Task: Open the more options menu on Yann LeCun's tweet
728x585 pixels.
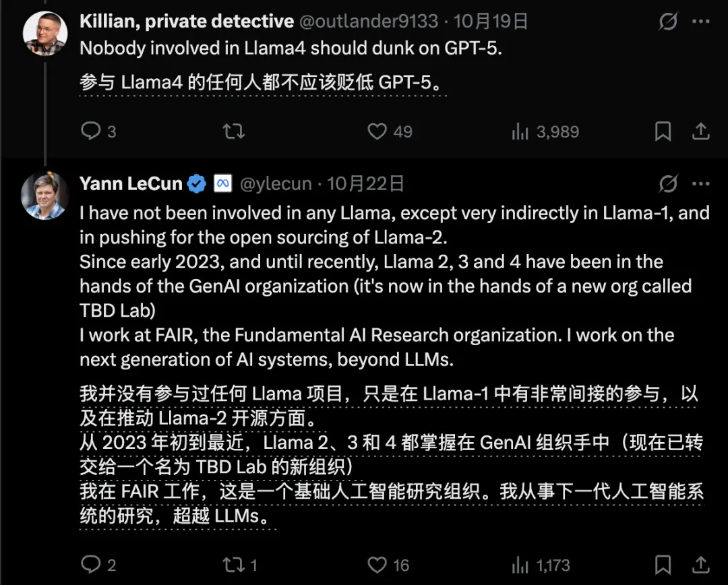Action: [x=702, y=183]
